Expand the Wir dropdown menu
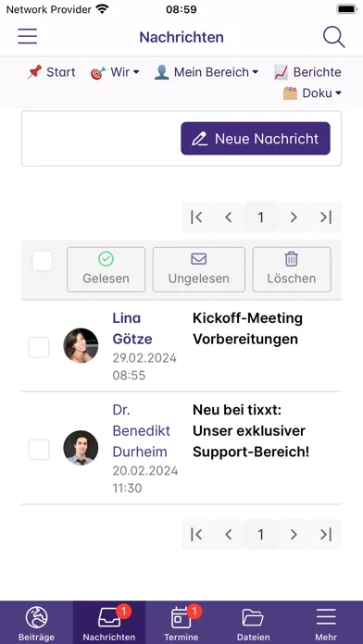This screenshot has width=363, height=644. coord(115,72)
